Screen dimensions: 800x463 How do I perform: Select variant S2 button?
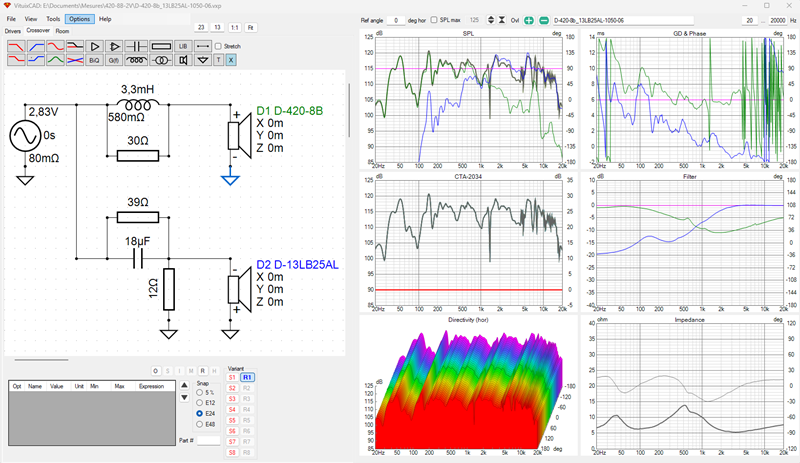click(x=232, y=388)
